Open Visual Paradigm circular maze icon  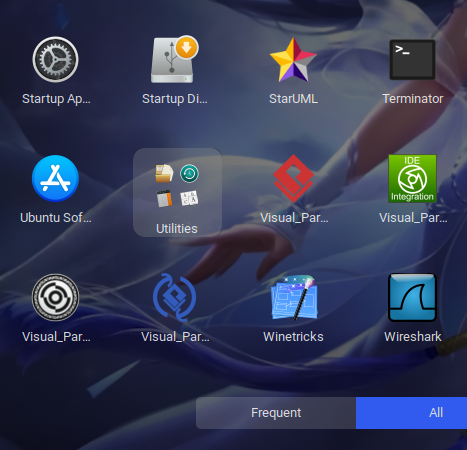(x=55, y=297)
